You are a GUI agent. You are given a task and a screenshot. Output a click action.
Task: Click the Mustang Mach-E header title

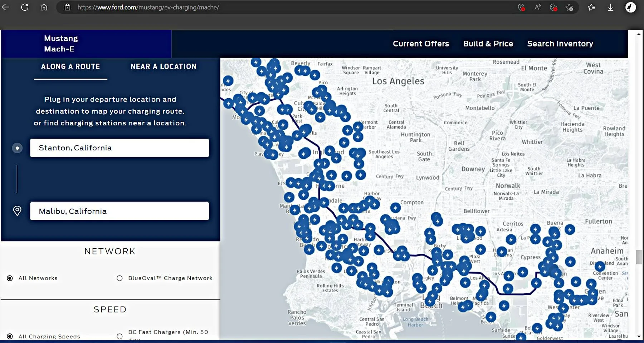point(61,44)
